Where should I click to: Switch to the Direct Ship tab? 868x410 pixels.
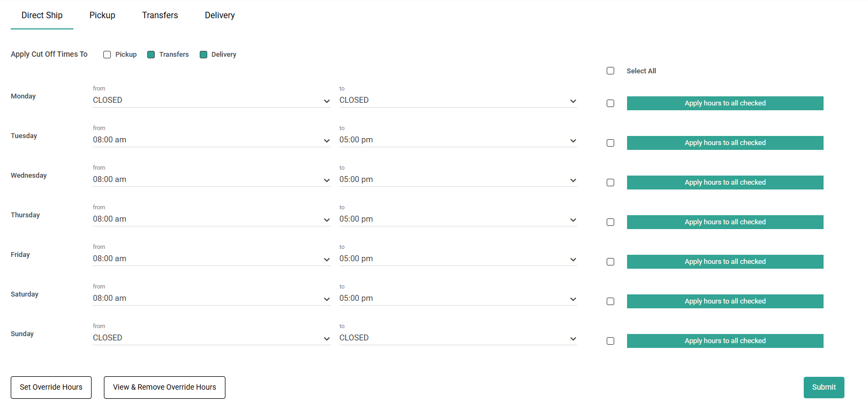click(x=42, y=16)
